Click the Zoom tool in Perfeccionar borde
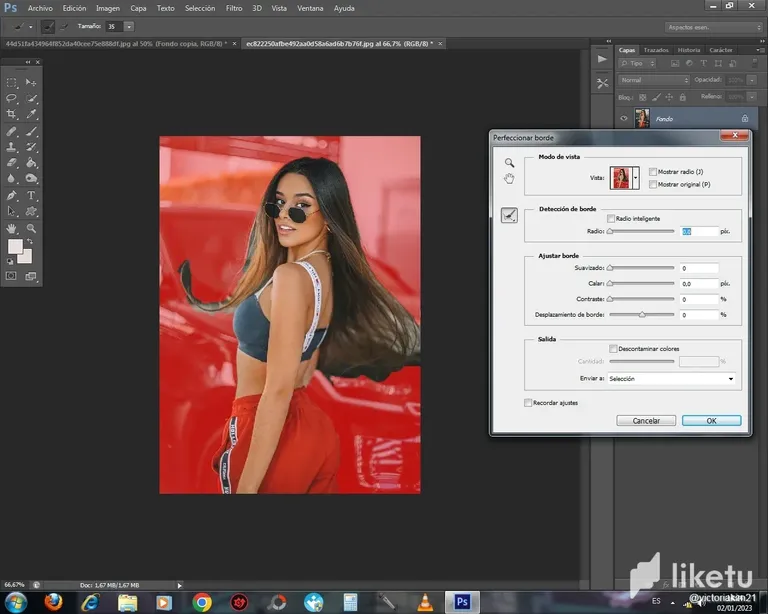Screen dimensions: 768x614 509,163
